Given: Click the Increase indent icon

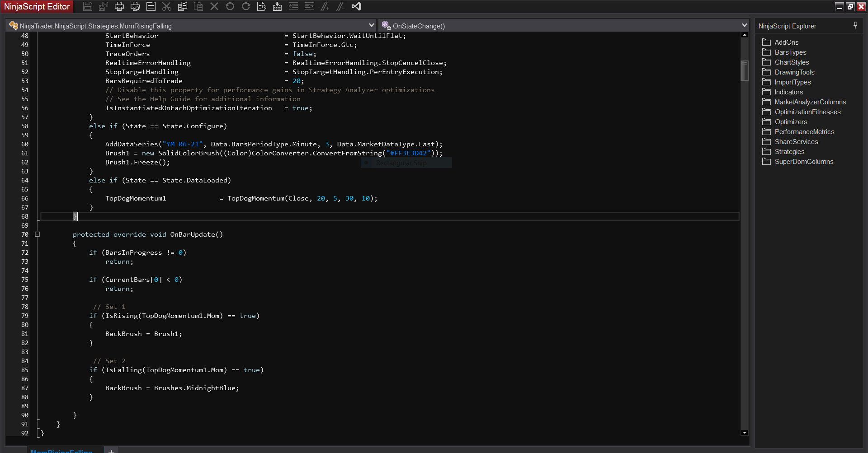Looking at the screenshot, I should [x=309, y=6].
